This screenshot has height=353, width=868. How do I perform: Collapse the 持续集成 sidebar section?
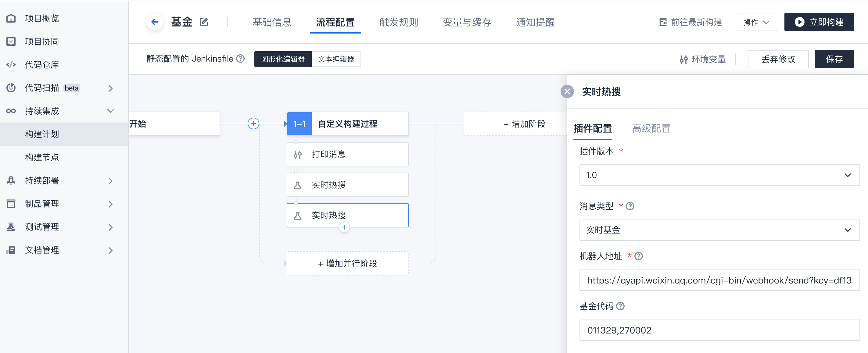pyautogui.click(x=110, y=111)
